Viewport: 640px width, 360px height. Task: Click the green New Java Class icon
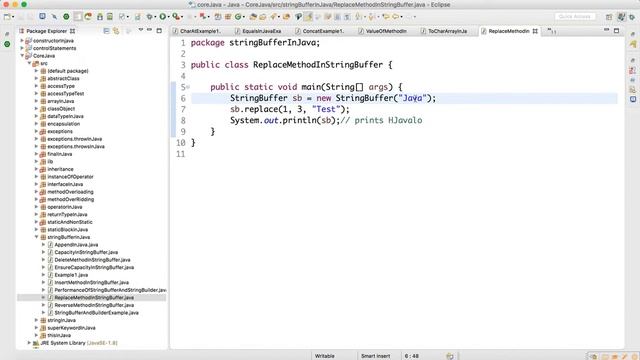click(x=238, y=17)
